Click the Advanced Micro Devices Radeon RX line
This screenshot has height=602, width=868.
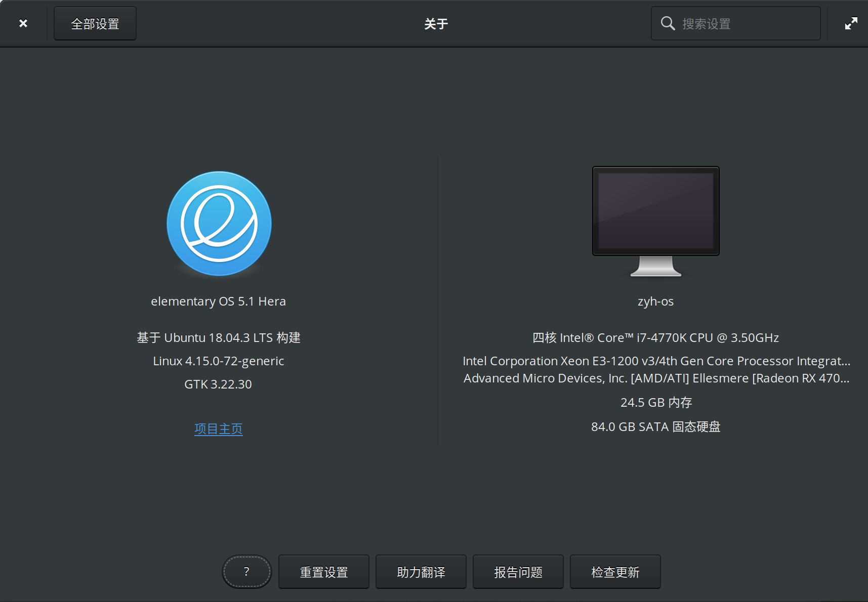click(656, 378)
